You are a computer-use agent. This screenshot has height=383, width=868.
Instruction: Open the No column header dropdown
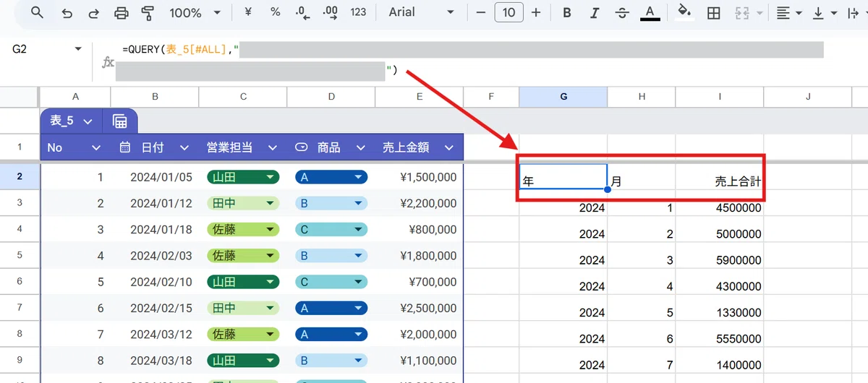click(96, 147)
